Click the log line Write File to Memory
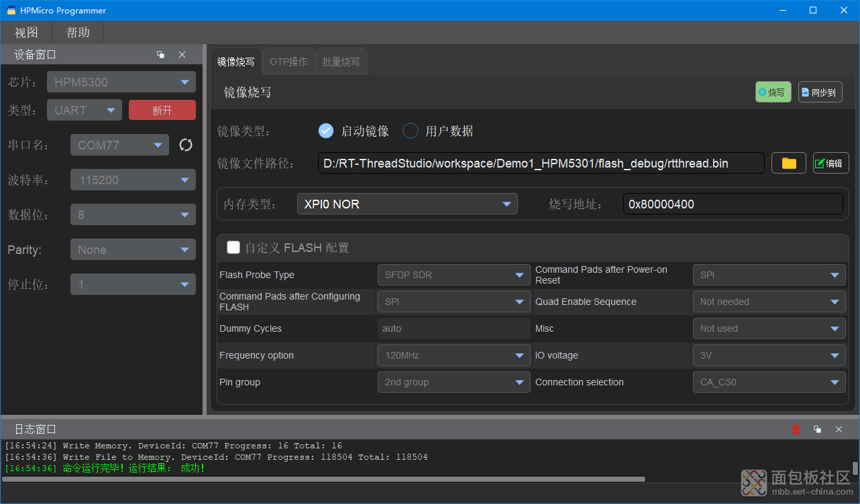860x504 pixels. 216,457
